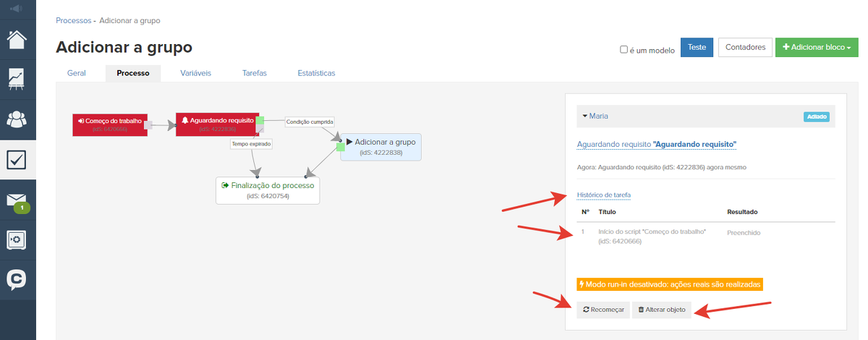Switch to the Estatísticas tab

[316, 73]
